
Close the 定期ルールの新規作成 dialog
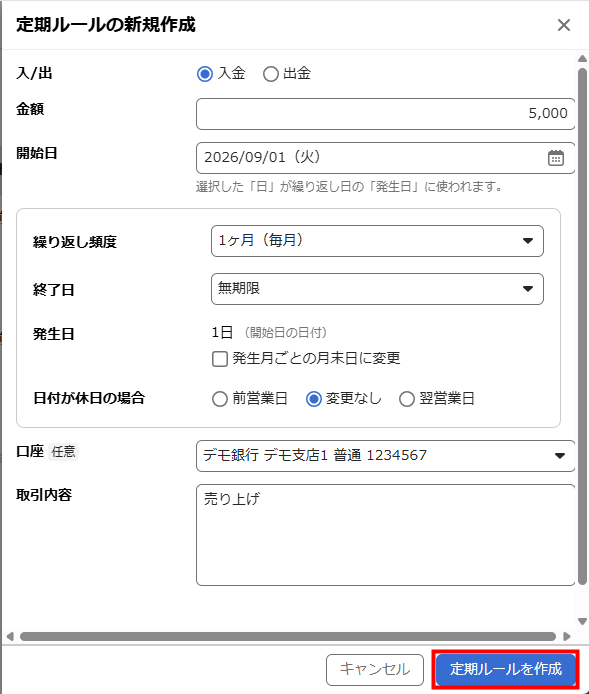564,25
